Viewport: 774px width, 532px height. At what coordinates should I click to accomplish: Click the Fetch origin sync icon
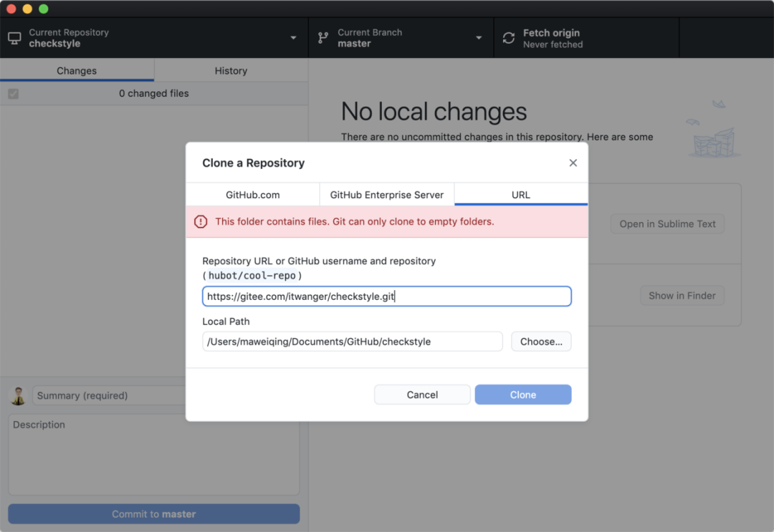click(x=509, y=38)
